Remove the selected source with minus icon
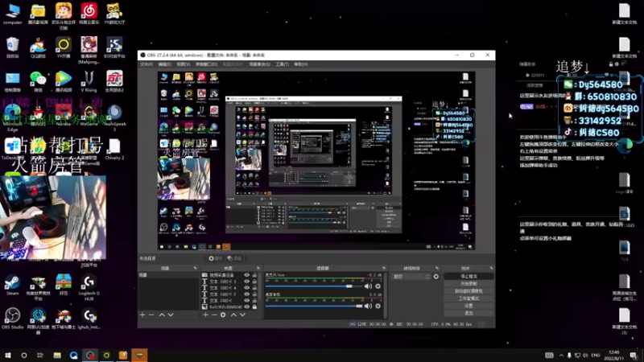This screenshot has width=644, height=362. coord(214,315)
